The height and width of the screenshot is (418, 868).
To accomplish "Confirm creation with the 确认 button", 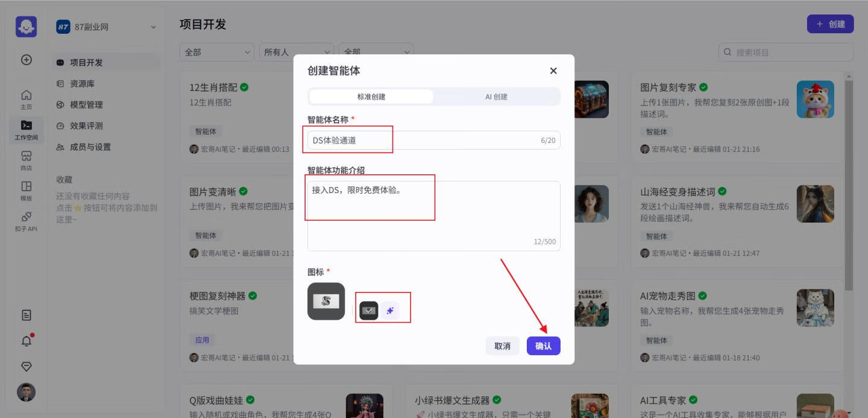I will point(543,346).
